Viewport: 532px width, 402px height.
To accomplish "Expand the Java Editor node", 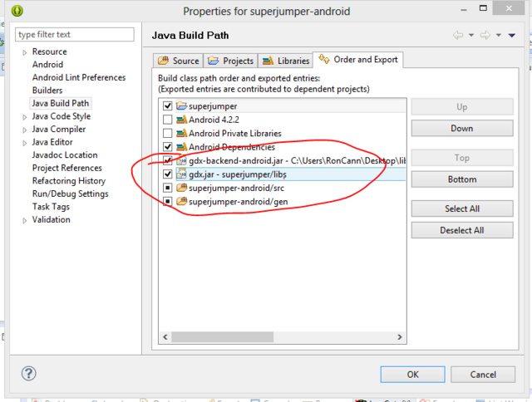I will click(x=24, y=143).
